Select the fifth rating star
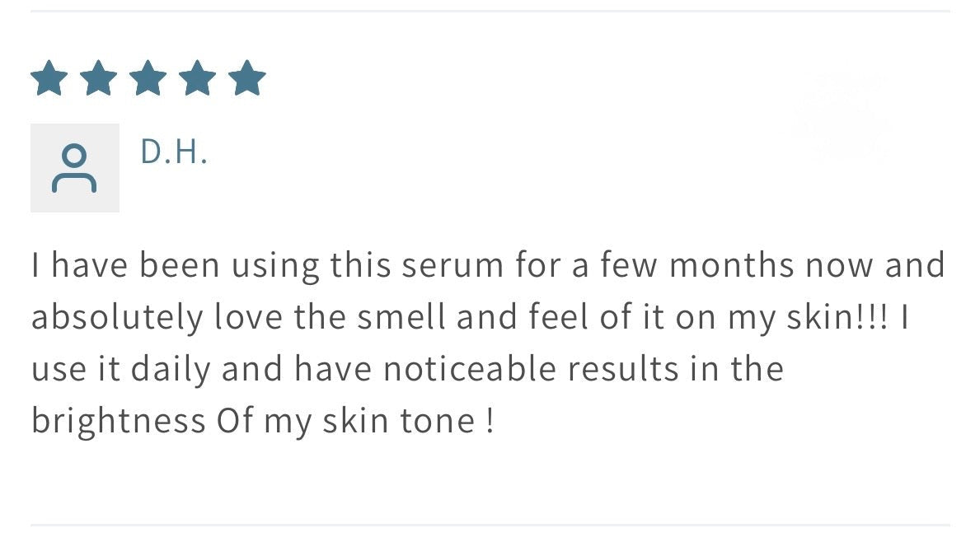 click(x=247, y=80)
